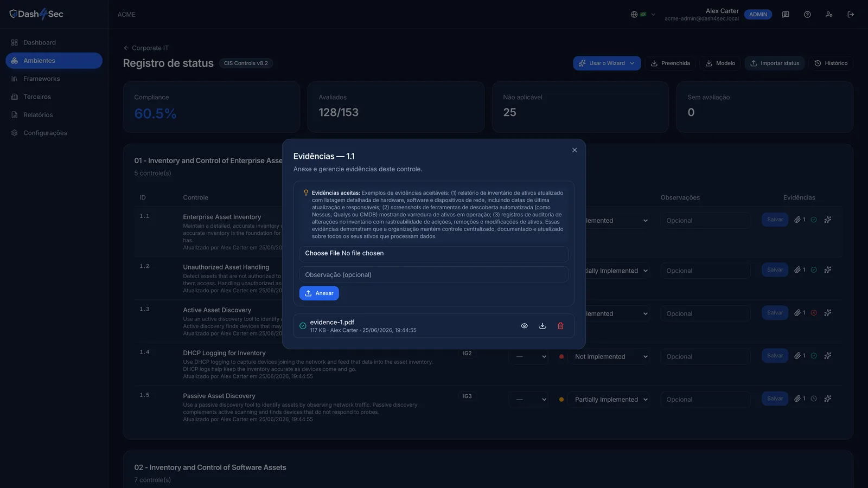Attach evidence with the Anexar button
The width and height of the screenshot is (868, 488).
[x=319, y=293]
